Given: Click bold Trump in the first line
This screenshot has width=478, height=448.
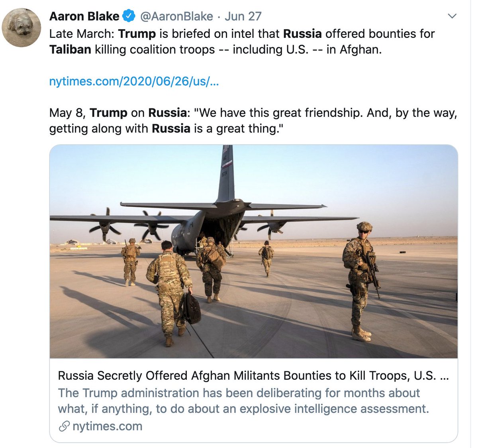Looking at the screenshot, I should point(137,34).
